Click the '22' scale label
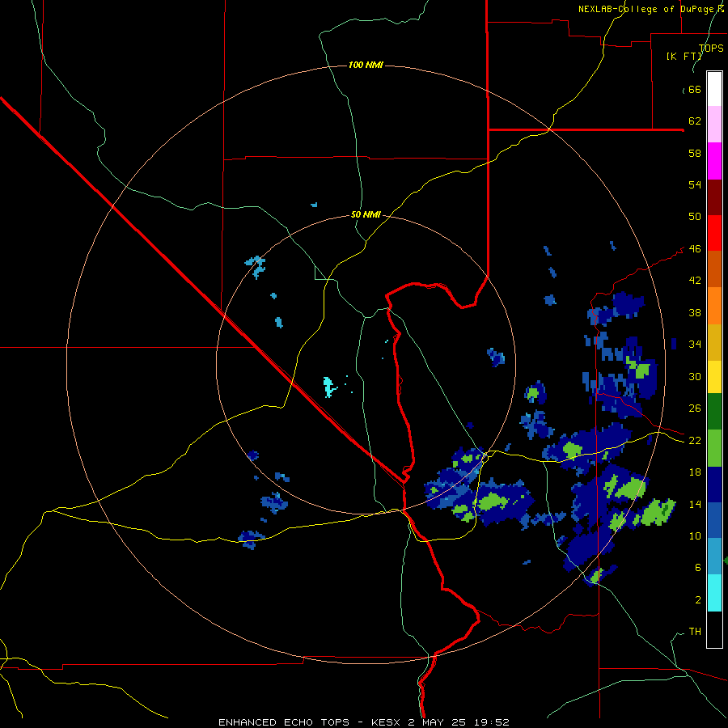This screenshot has width=728, height=728. [695, 441]
